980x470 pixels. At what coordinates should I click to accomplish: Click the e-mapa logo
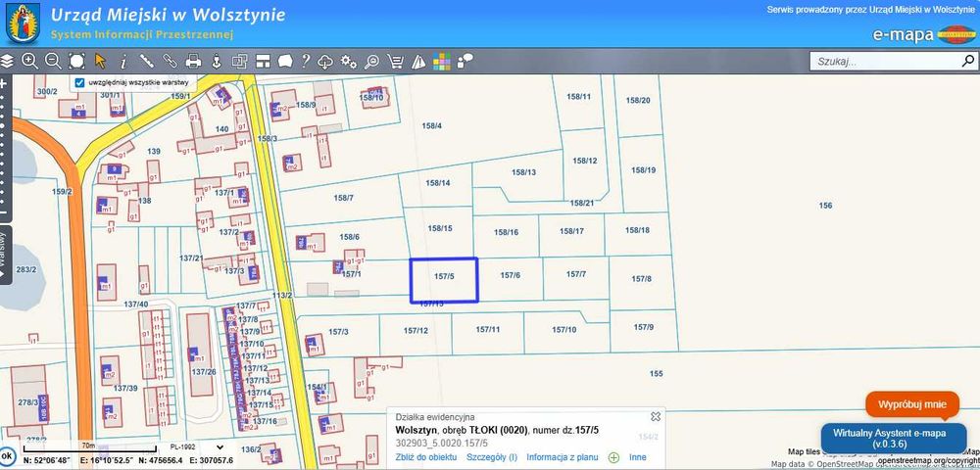pos(924,34)
